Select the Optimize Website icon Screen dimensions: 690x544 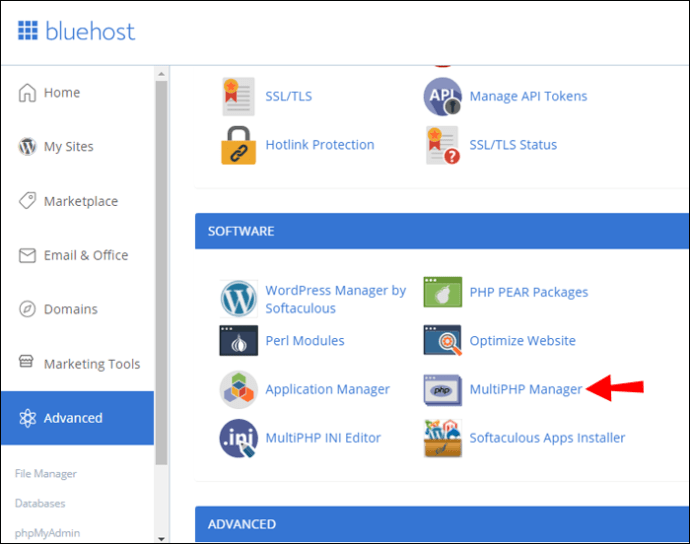click(x=443, y=341)
